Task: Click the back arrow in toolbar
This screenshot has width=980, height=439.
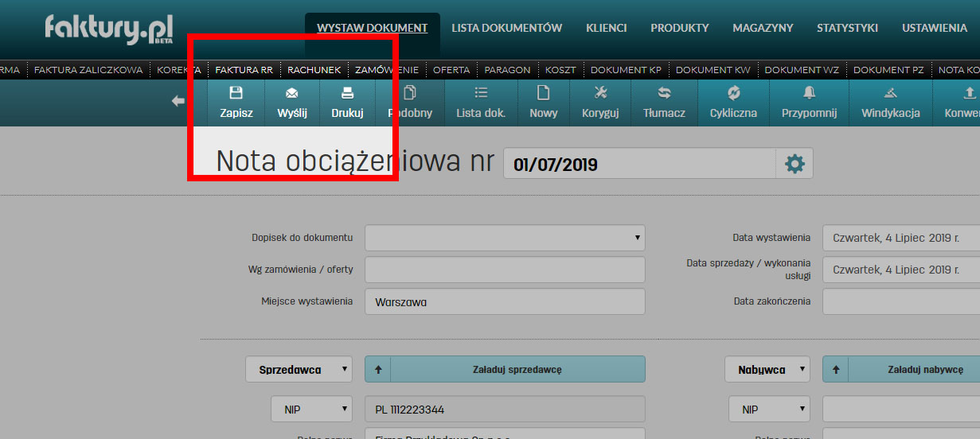Action: pos(178,101)
